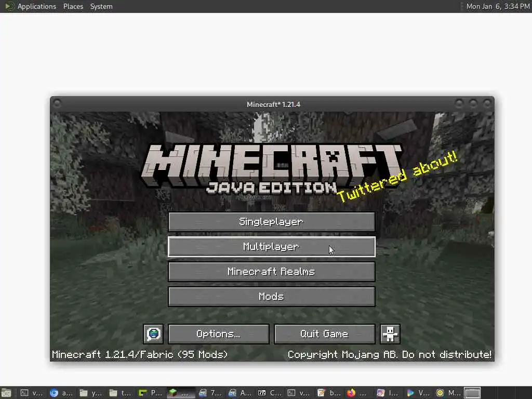532x399 pixels.
Task: Click Minecraft 1.21.4/Fabric (95 Mods) version text
Action: [140, 354]
